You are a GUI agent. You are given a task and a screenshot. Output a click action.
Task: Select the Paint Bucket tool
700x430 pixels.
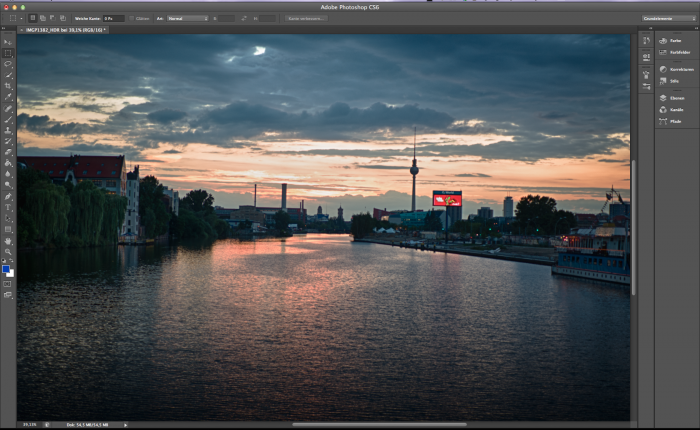pyautogui.click(x=8, y=163)
